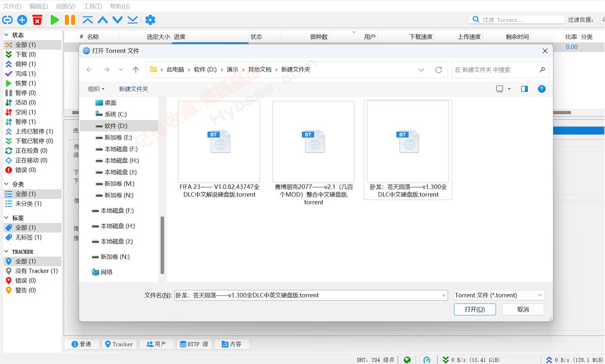Move torrent to top of queue
The width and height of the screenshot is (605, 364).
[89, 20]
